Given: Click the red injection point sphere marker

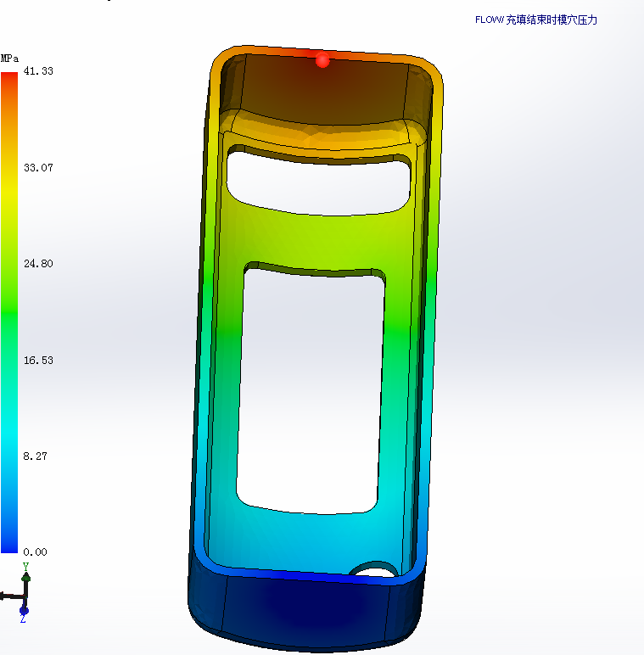Looking at the screenshot, I should [322, 61].
